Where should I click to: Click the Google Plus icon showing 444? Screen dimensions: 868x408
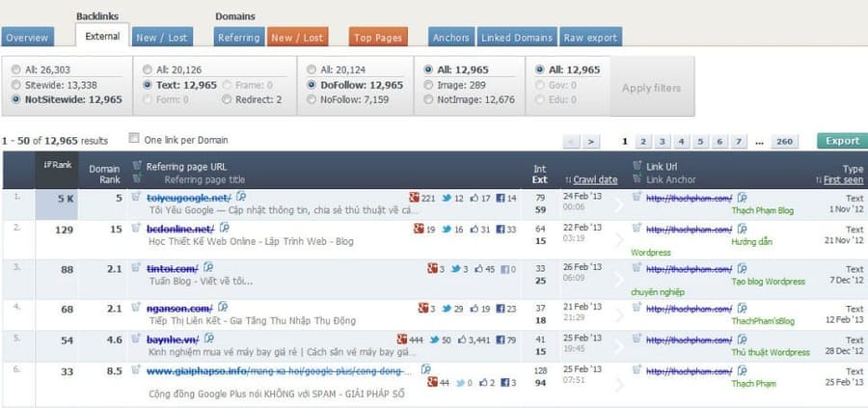tap(402, 340)
